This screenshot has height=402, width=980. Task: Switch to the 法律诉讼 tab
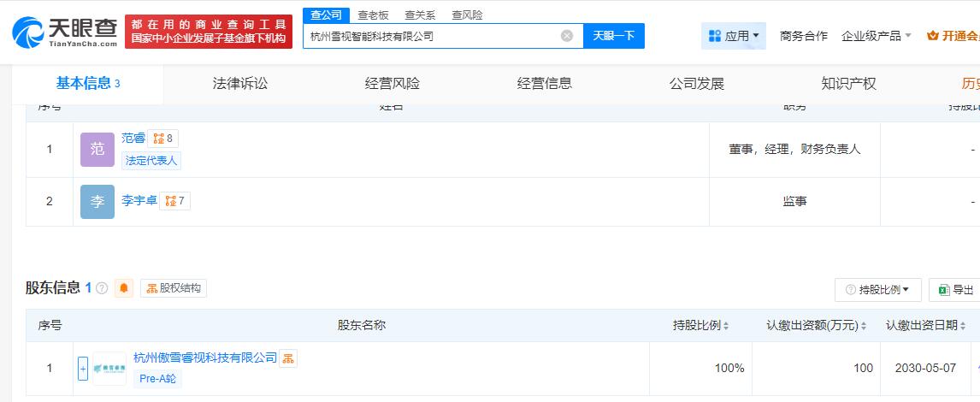coord(240,83)
